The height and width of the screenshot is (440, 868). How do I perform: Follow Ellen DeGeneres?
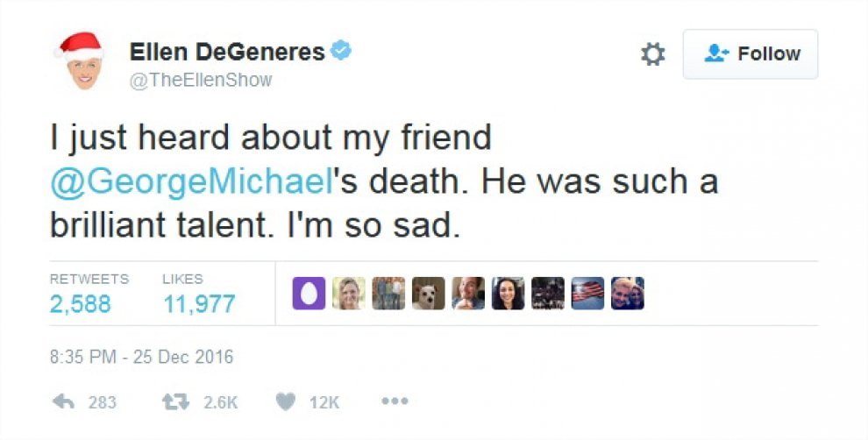(x=751, y=54)
